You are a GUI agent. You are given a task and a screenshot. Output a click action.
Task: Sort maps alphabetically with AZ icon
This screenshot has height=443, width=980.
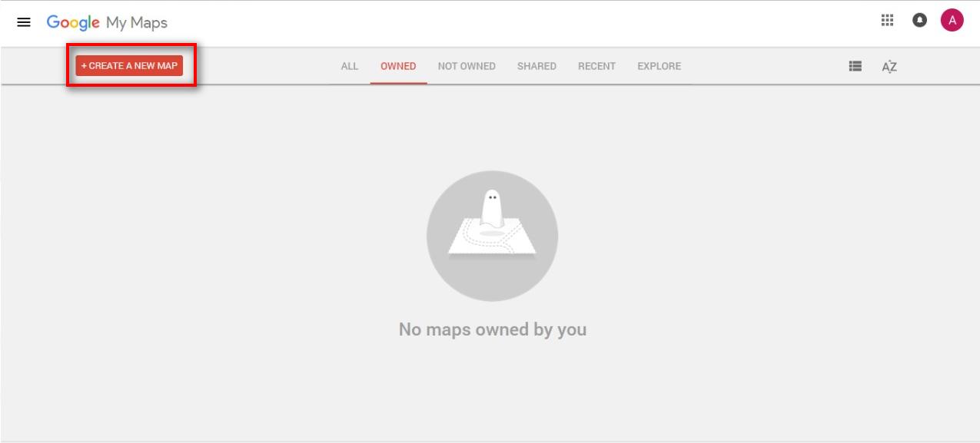pos(889,67)
